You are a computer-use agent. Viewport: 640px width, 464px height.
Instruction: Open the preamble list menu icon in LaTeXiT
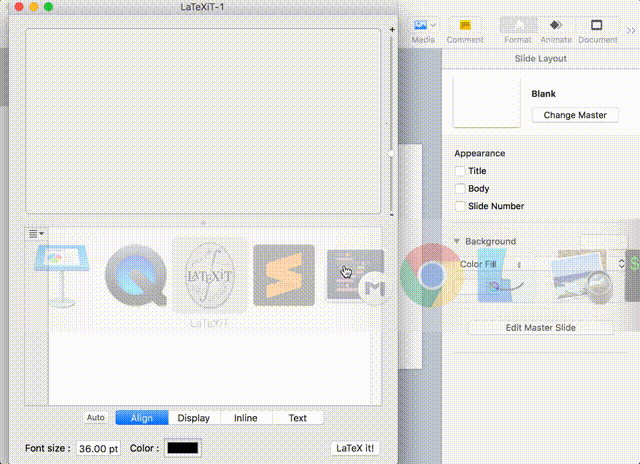36,233
